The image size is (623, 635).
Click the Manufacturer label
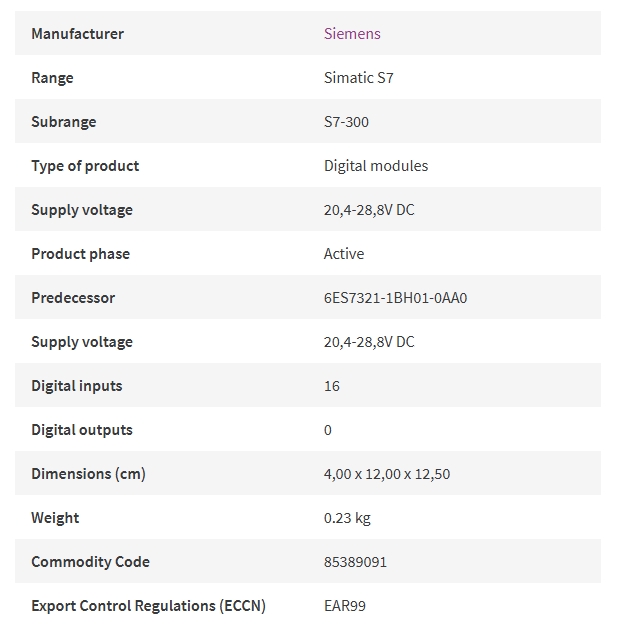click(77, 34)
